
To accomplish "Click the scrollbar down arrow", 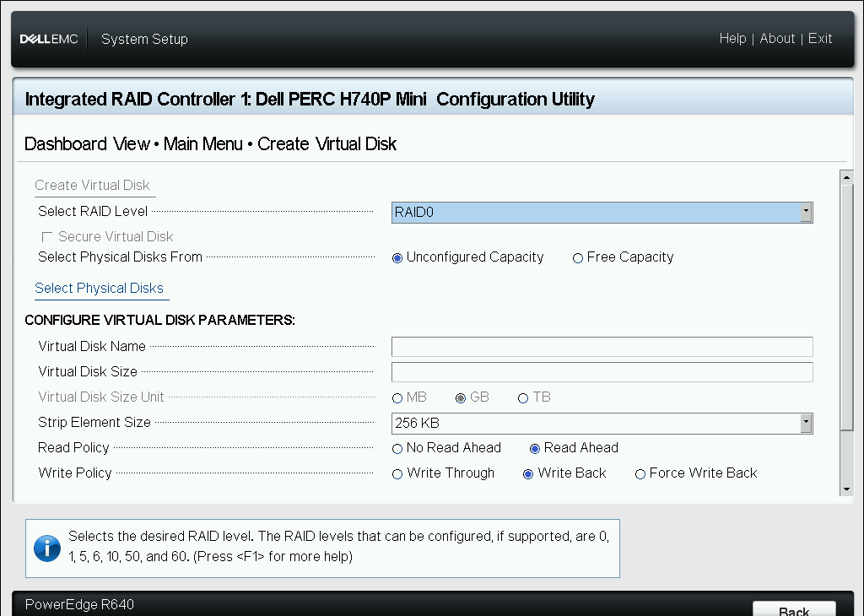I will 846,488.
